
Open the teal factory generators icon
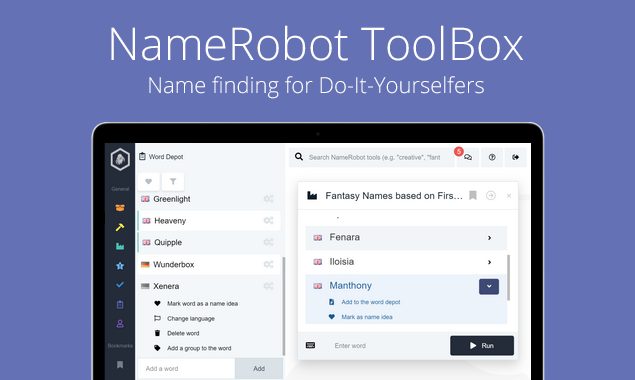pos(120,246)
